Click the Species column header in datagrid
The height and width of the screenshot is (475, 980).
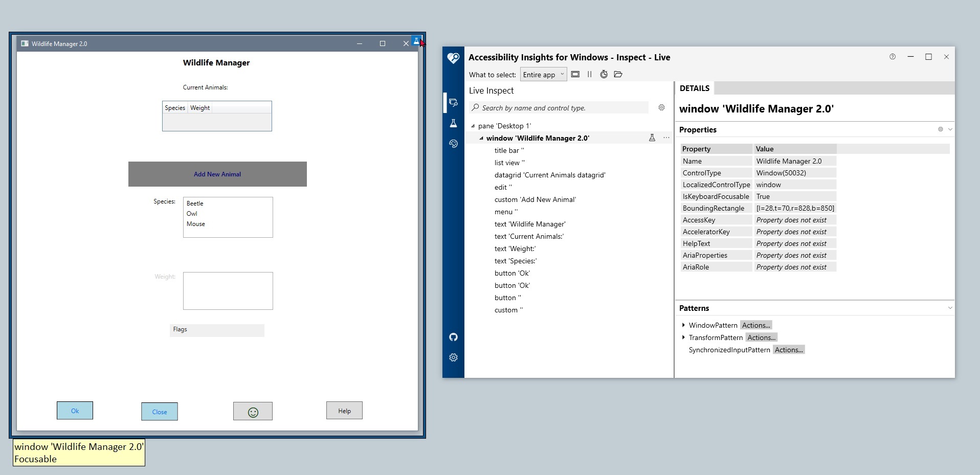tap(175, 108)
